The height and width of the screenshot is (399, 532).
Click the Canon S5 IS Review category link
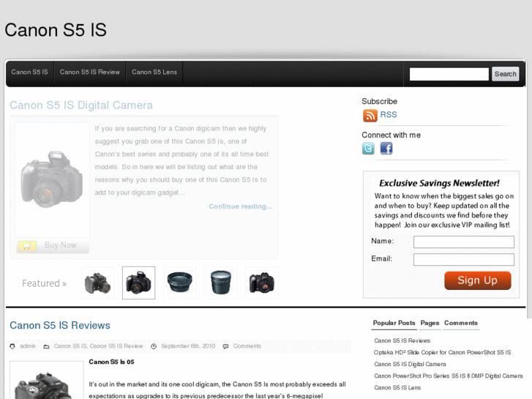[116, 346]
